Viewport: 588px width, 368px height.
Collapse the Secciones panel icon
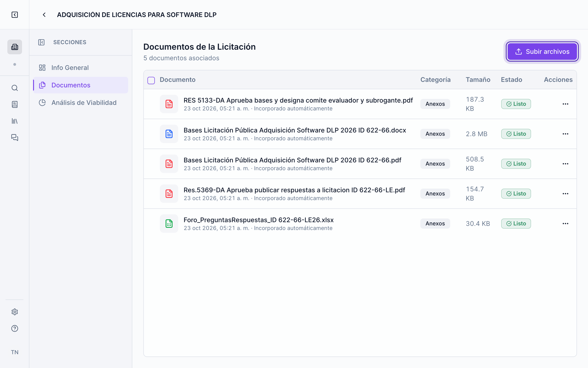pos(41,42)
